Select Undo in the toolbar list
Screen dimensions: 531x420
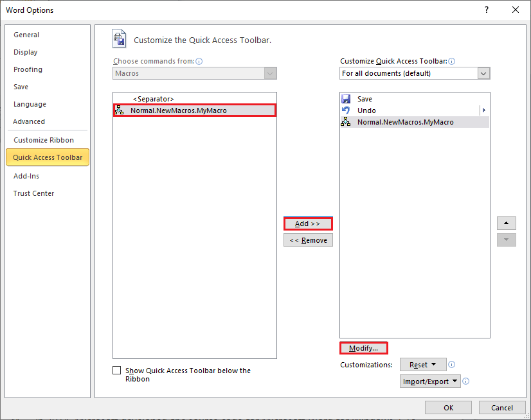pos(415,110)
